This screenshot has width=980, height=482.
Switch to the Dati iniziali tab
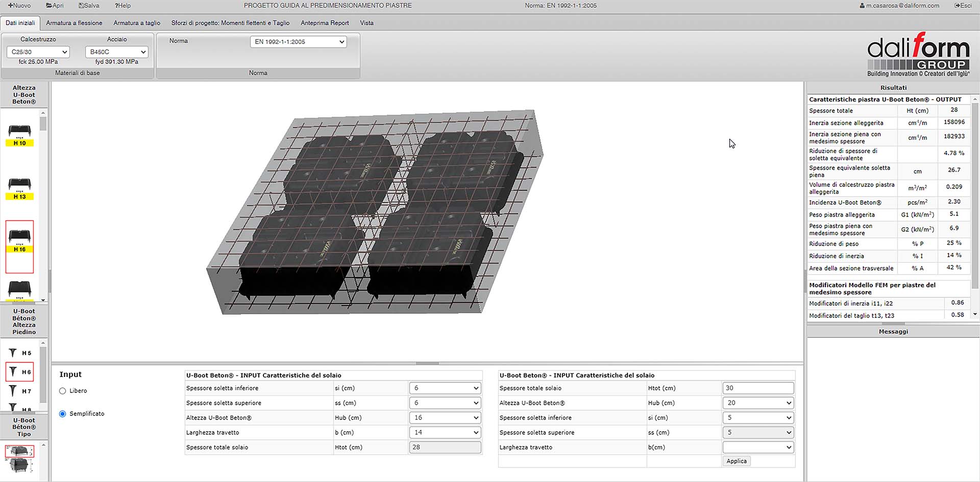tap(20, 23)
